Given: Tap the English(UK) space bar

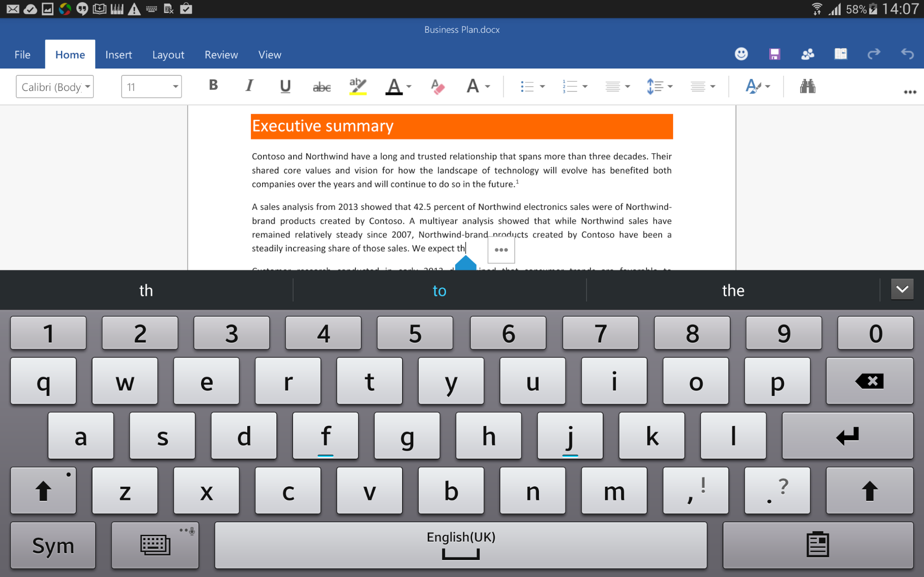Looking at the screenshot, I should (460, 545).
